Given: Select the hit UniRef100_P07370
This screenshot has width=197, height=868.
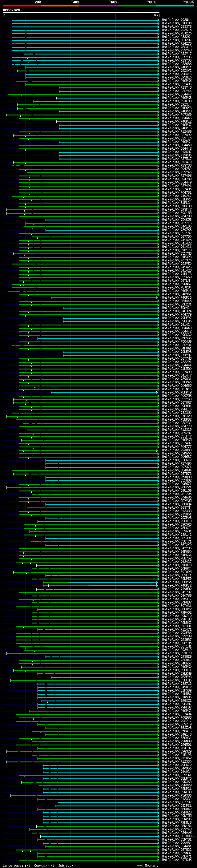Looking at the screenshot, I should pos(176,260).
